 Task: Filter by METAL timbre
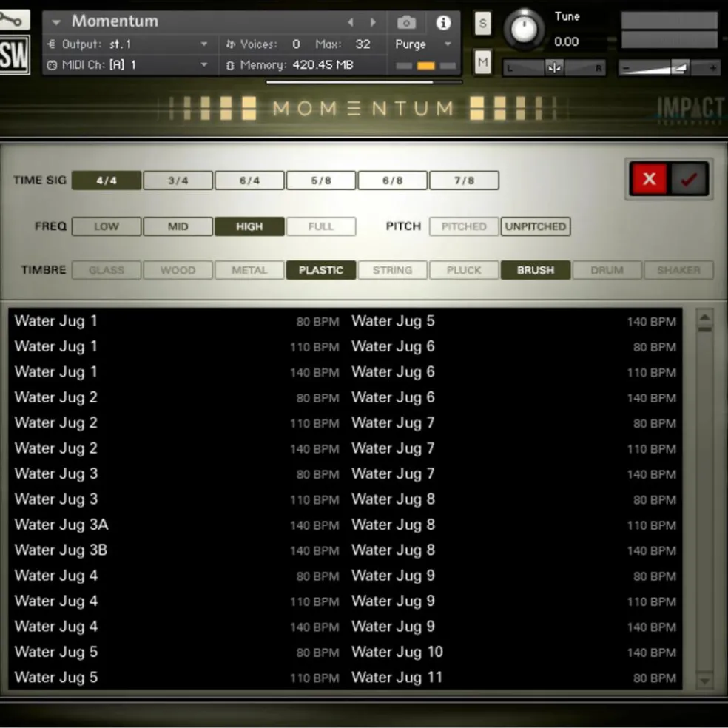(249, 270)
